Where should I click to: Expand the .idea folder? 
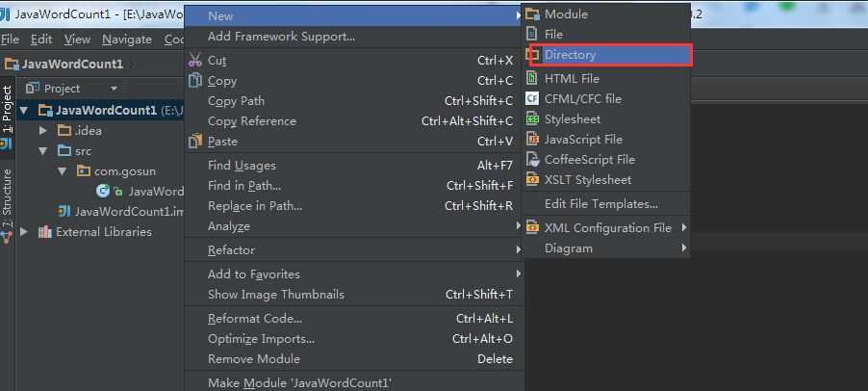click(43, 131)
